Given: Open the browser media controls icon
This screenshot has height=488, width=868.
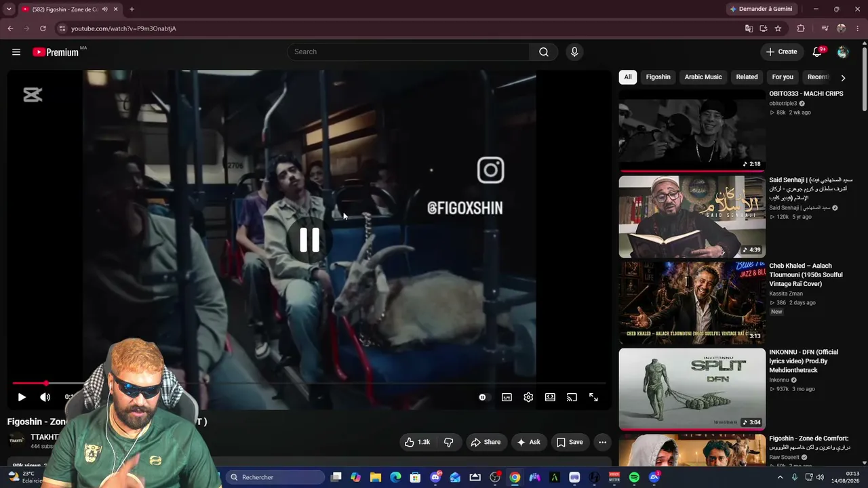Looking at the screenshot, I should [825, 28].
